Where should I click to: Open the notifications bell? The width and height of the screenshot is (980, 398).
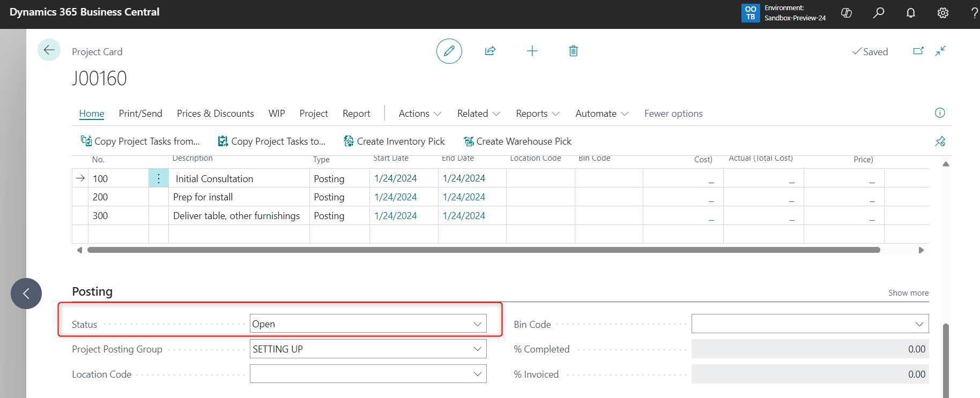(x=911, y=13)
